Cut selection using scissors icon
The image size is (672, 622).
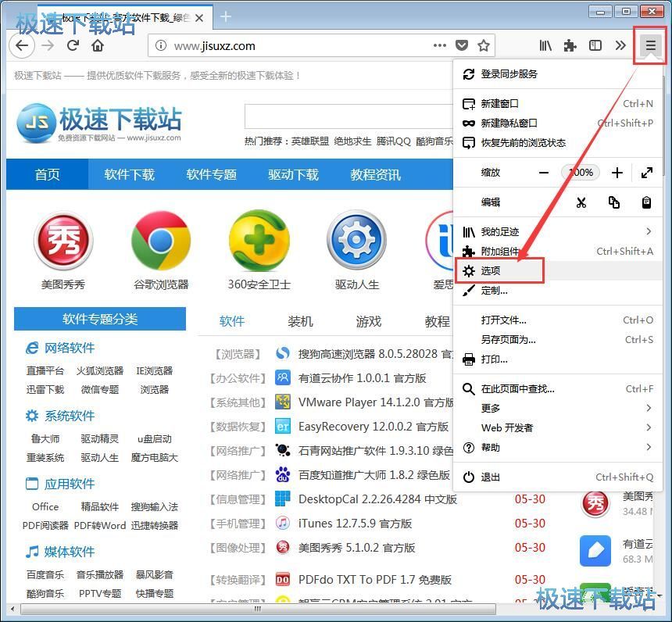pos(581,202)
